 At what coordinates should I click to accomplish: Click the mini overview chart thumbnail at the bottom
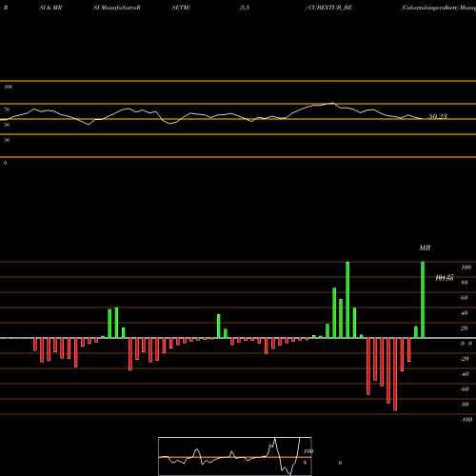pos(235,456)
